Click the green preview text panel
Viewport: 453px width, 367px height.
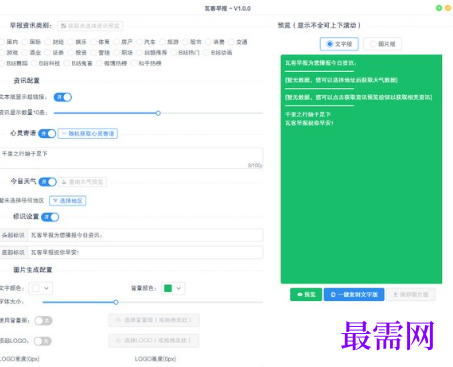coord(361,169)
